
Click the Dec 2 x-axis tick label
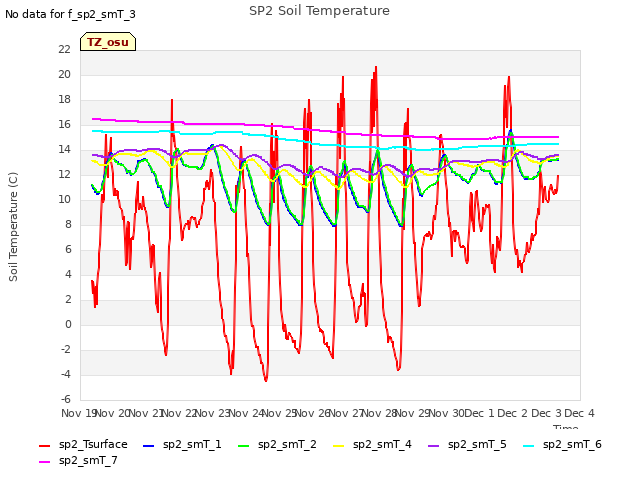point(513,413)
